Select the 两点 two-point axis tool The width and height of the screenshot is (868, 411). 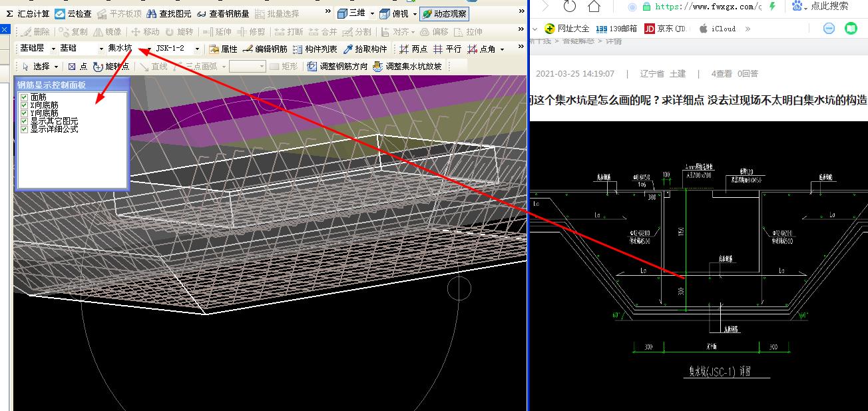coord(413,49)
